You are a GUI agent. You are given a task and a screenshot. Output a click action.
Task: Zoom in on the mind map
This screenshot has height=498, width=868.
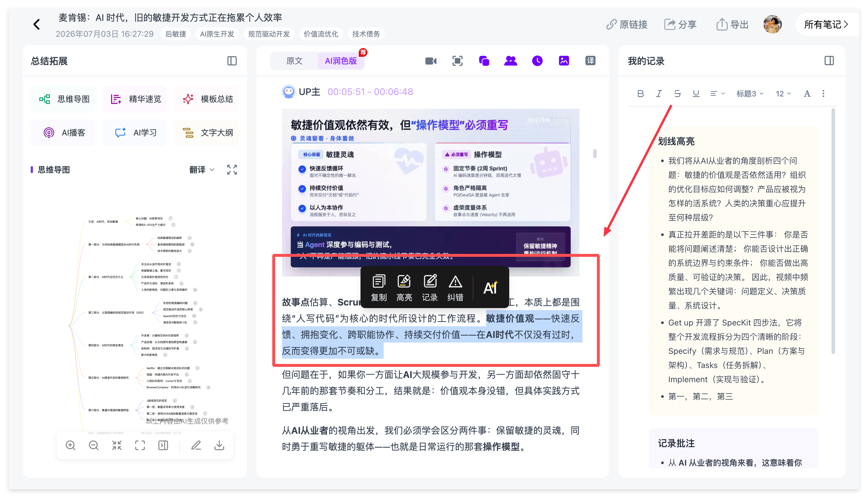(71, 445)
